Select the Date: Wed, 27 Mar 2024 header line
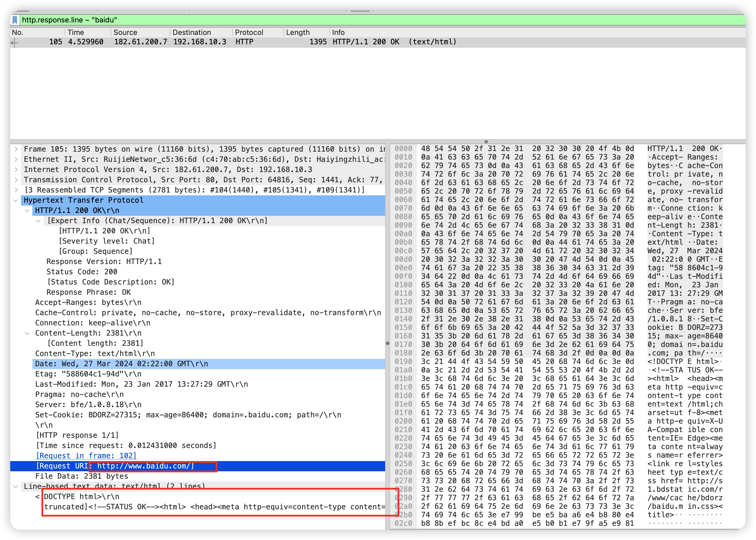The width and height of the screenshot is (756, 540). [x=121, y=364]
